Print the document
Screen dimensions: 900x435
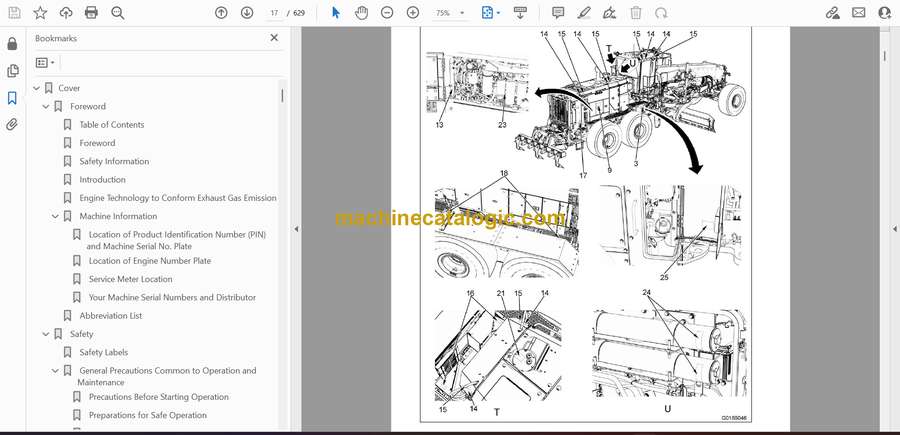pyautogui.click(x=91, y=13)
